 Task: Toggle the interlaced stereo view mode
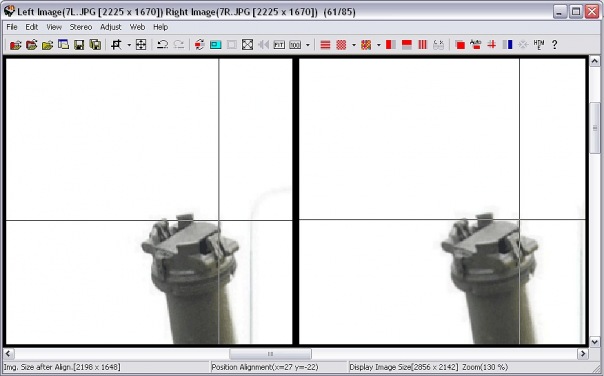point(325,45)
